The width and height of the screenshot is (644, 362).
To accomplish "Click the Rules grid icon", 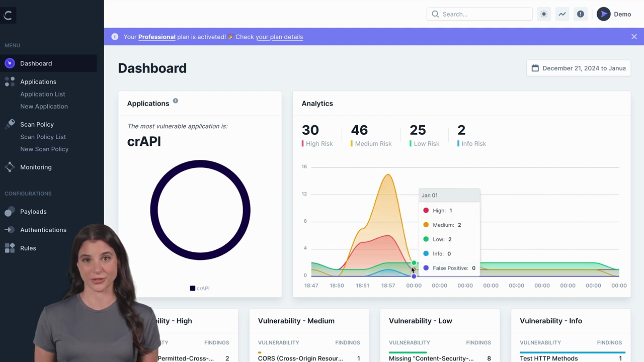I will pos(10,248).
